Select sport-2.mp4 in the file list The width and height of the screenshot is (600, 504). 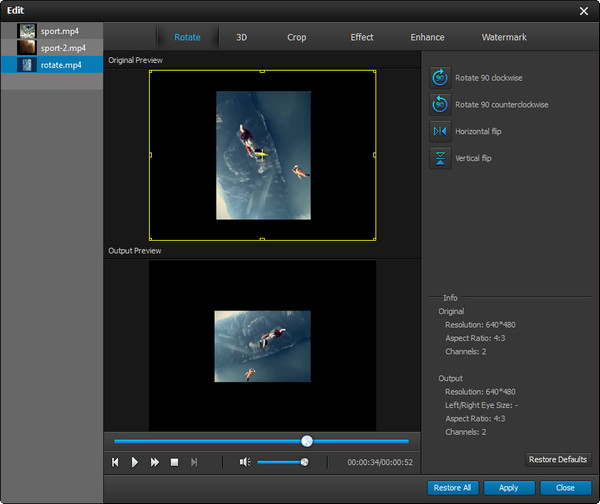52,48
